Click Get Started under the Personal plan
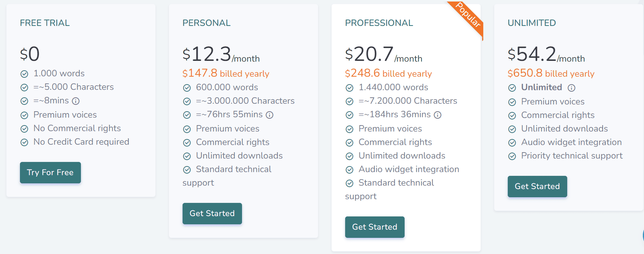 212,213
